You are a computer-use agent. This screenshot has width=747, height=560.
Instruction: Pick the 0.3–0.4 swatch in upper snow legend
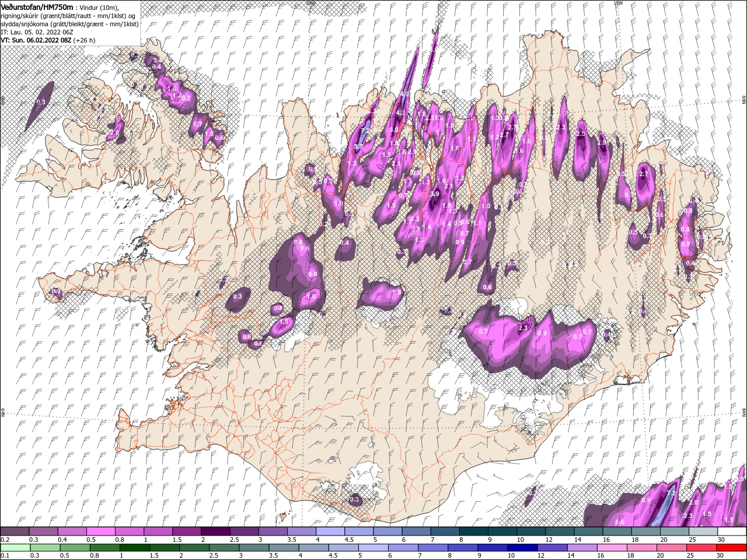pyautogui.click(x=43, y=531)
